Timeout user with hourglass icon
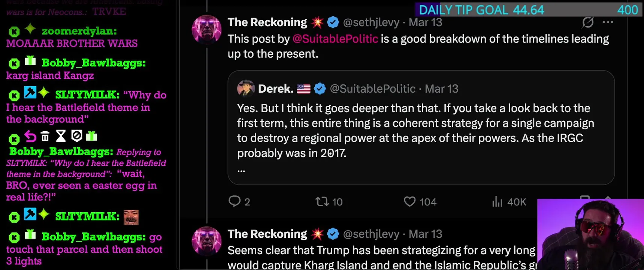The width and height of the screenshot is (644, 270). coord(61,136)
